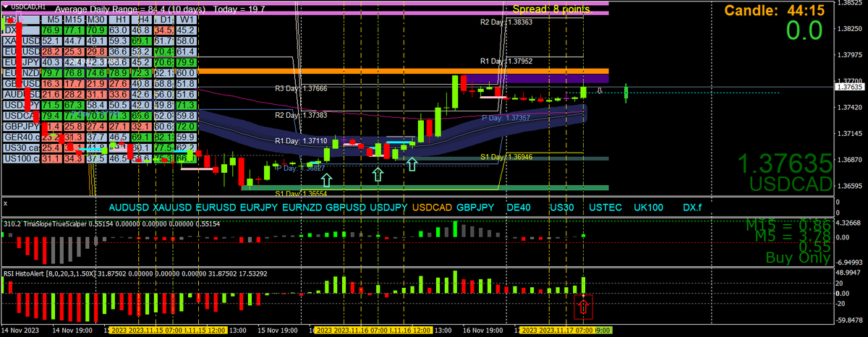The image size is (868, 337).
Task: Select the S1 Day: 1.36946 pivot label
Action: [506, 156]
